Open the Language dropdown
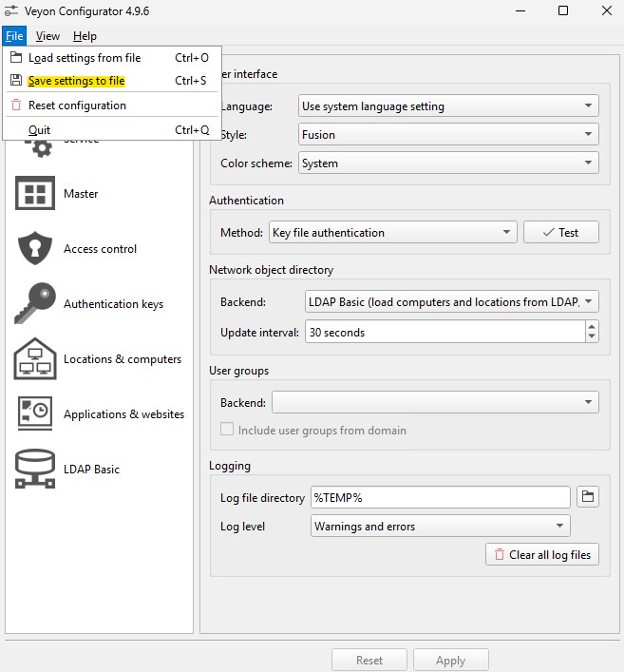The image size is (624, 672). 448,106
